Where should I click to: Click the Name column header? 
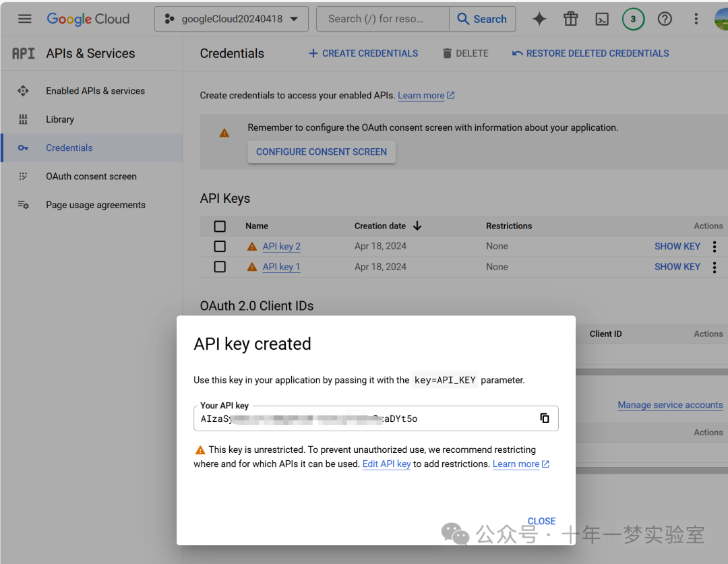click(257, 226)
